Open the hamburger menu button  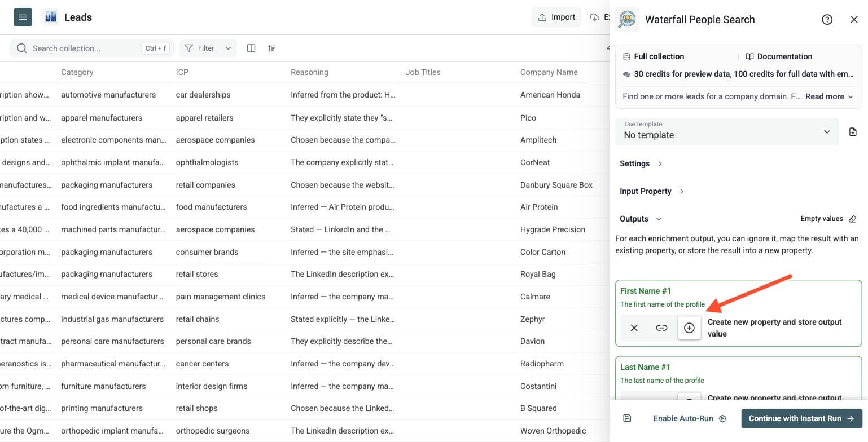click(23, 17)
